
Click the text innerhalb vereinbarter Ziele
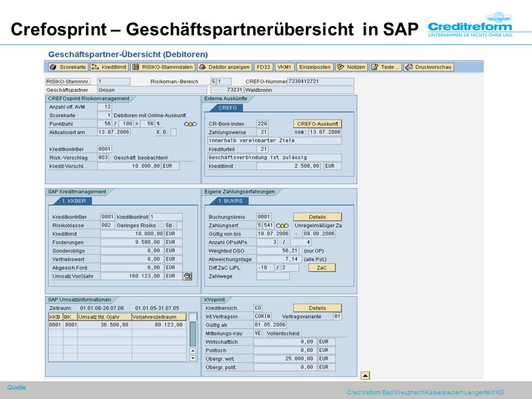(252, 141)
